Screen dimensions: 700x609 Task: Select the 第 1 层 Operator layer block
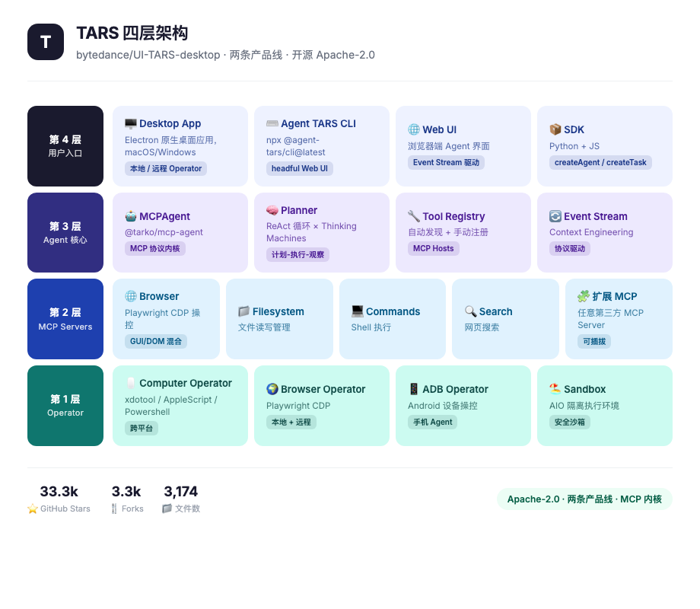pyautogui.click(x=65, y=406)
